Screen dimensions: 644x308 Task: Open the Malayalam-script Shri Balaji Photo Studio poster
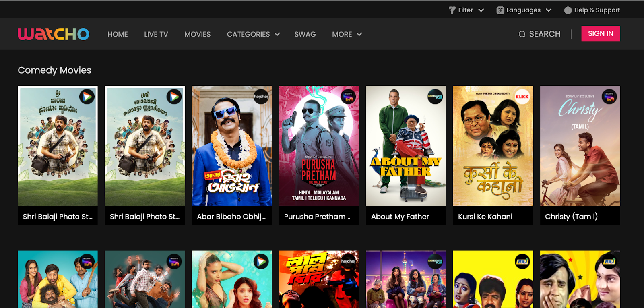click(145, 146)
